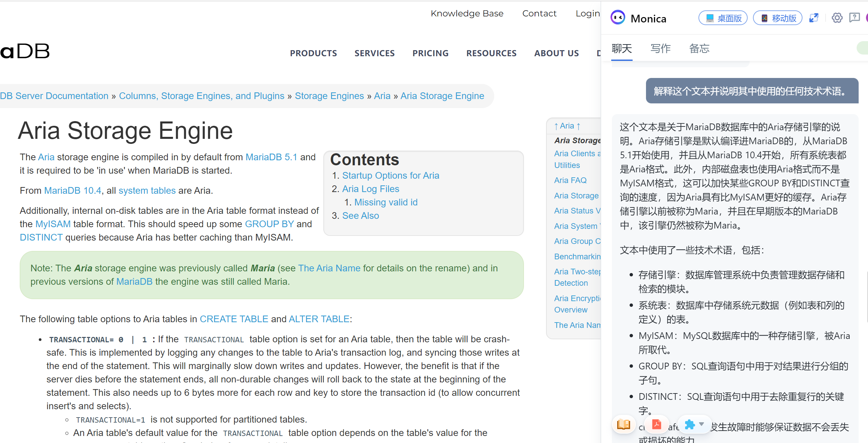Open the Aria FAQ sidebar link

coord(570,180)
